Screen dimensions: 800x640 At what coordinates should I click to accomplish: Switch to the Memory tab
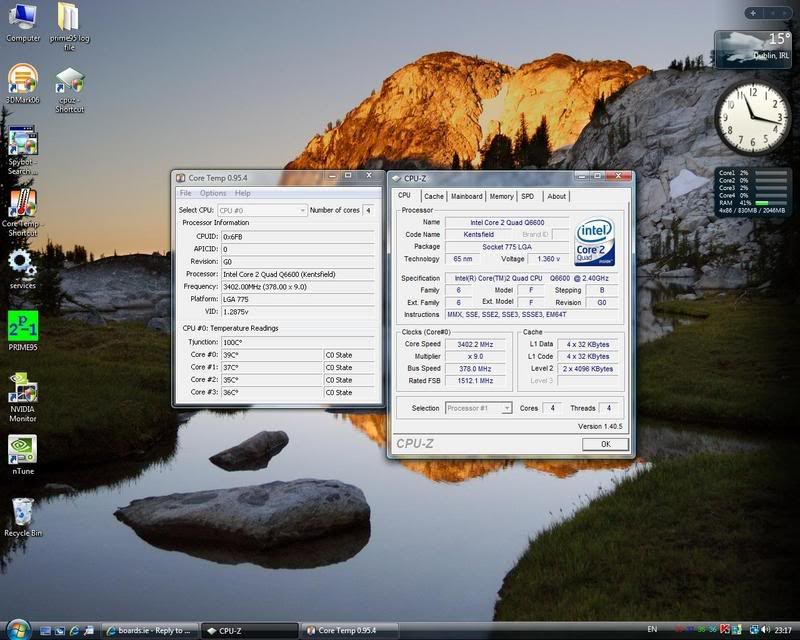[502, 196]
